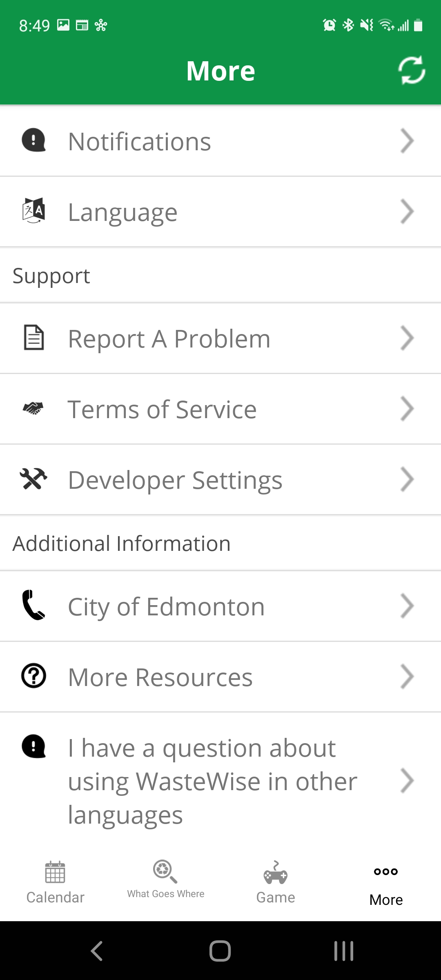This screenshot has height=980, width=441.
Task: Go to the Game tab
Action: tap(276, 882)
